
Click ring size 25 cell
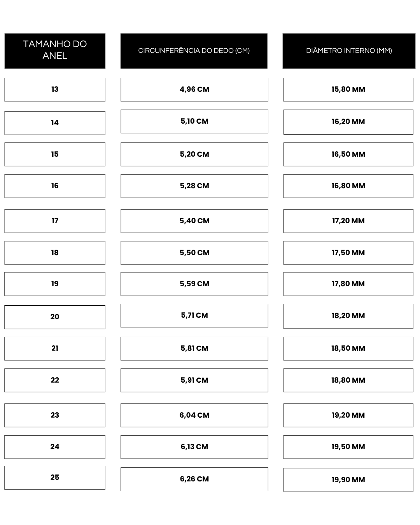click(x=55, y=478)
